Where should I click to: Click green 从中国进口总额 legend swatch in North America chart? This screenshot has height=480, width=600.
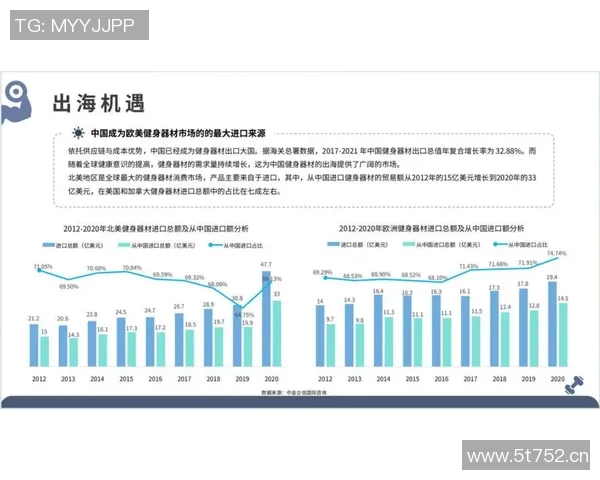[124, 245]
